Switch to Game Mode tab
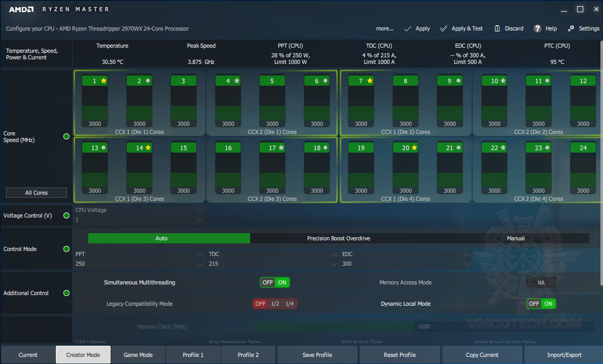The width and height of the screenshot is (603, 364). click(138, 355)
